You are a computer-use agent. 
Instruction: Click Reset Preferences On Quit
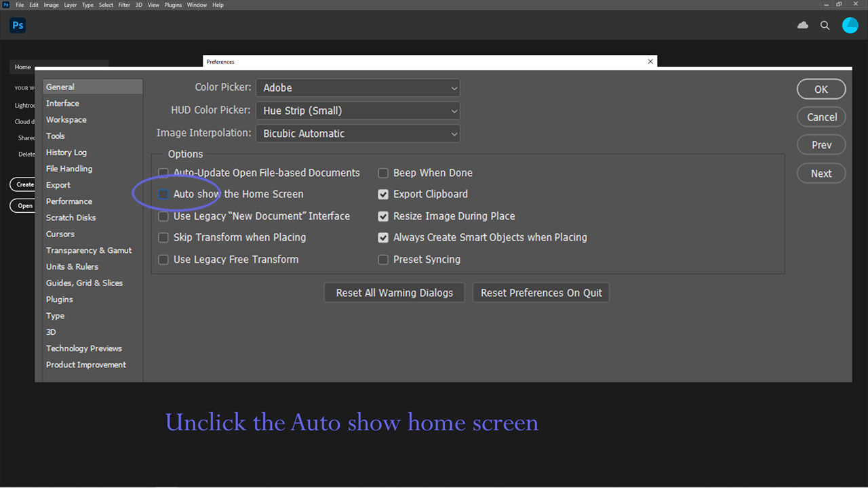[x=541, y=293]
